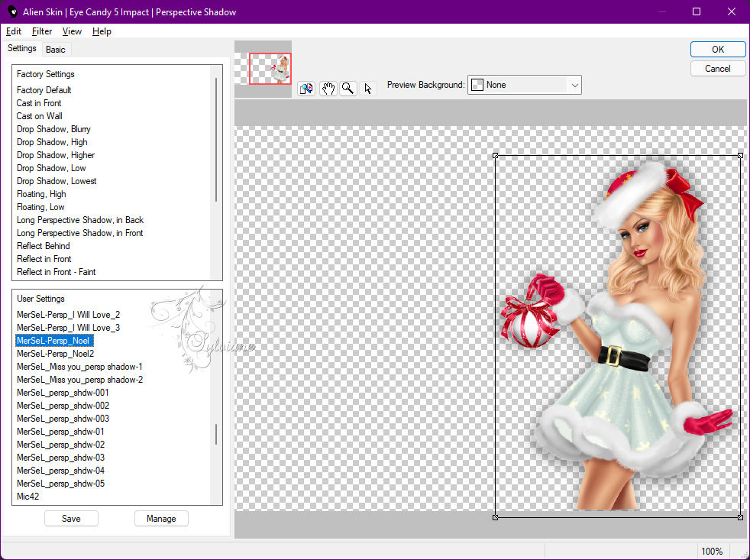
Task: Select Drop Shadow, High preset
Action: [52, 141]
